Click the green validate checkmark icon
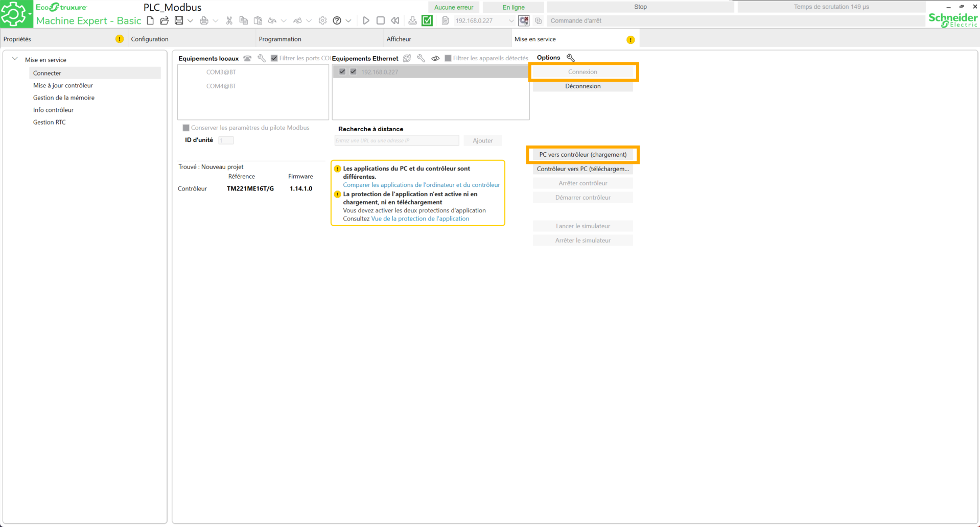 pyautogui.click(x=427, y=20)
